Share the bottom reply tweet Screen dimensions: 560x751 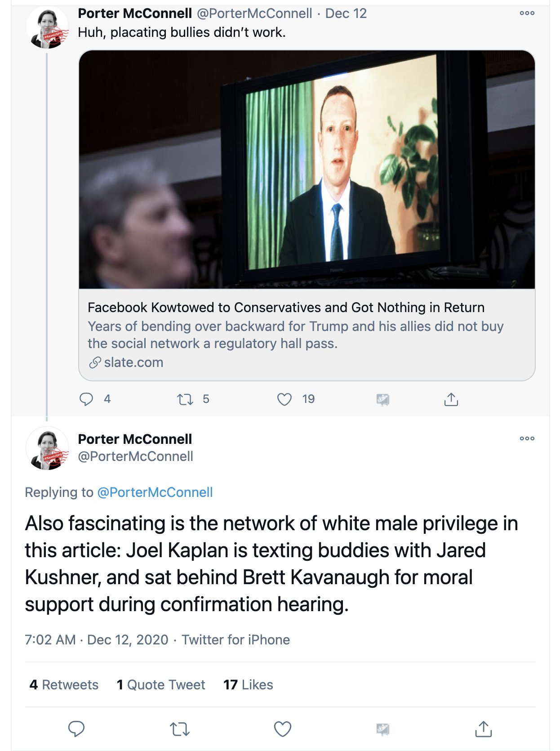click(x=484, y=729)
